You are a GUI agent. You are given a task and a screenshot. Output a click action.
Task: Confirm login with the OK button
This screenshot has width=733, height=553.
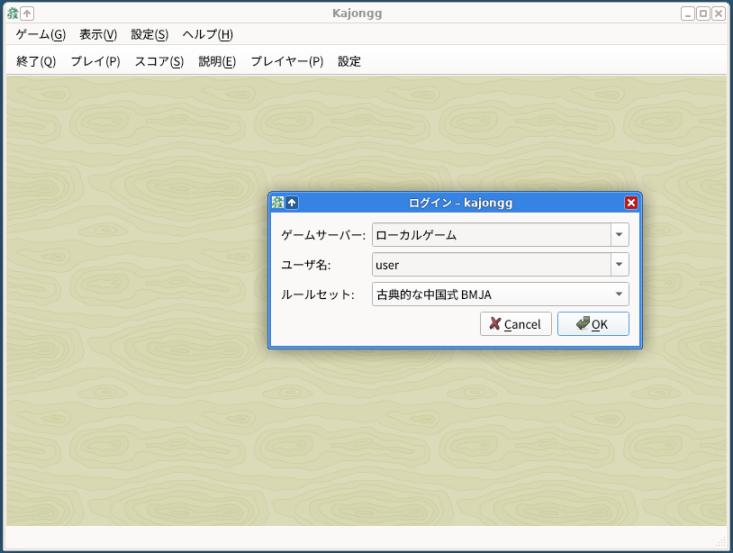[x=593, y=324]
